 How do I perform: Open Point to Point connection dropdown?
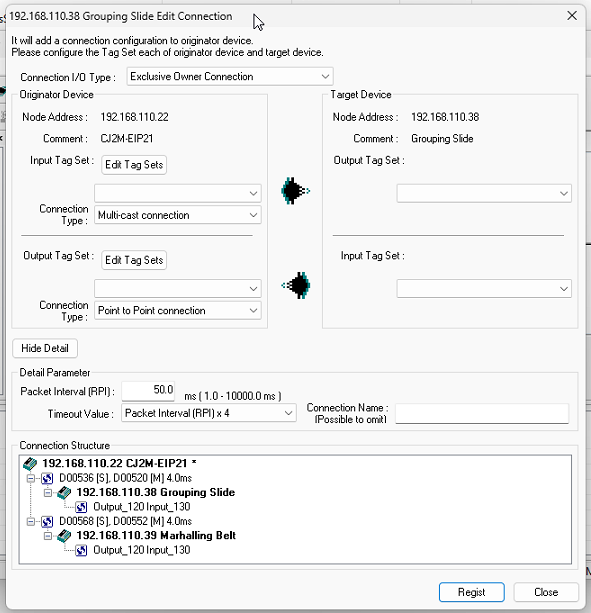(x=178, y=310)
